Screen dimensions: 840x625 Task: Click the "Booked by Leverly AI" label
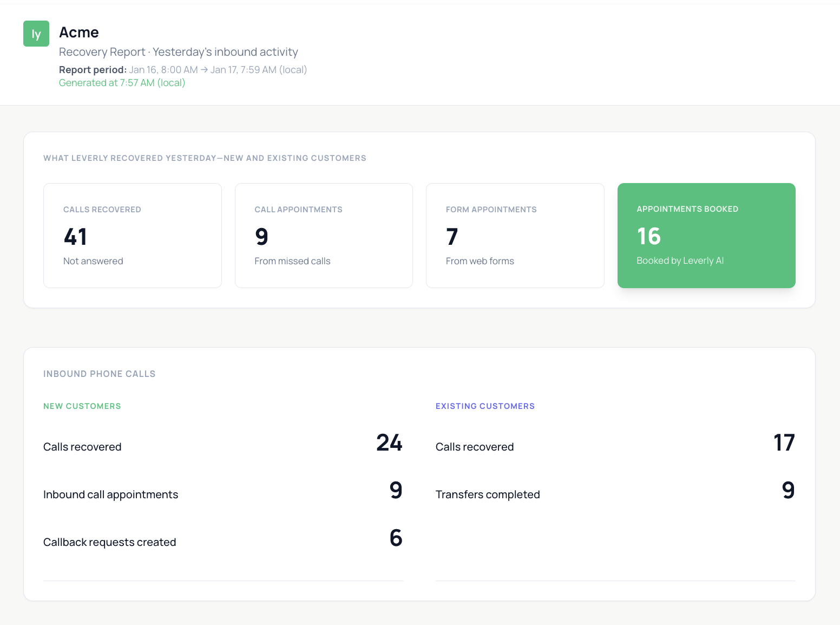(x=680, y=261)
